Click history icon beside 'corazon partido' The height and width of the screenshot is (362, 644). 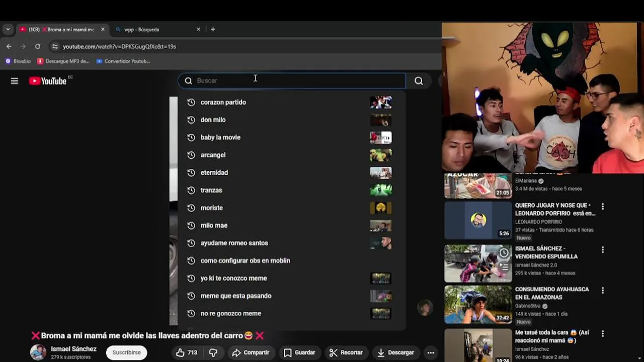191,102
